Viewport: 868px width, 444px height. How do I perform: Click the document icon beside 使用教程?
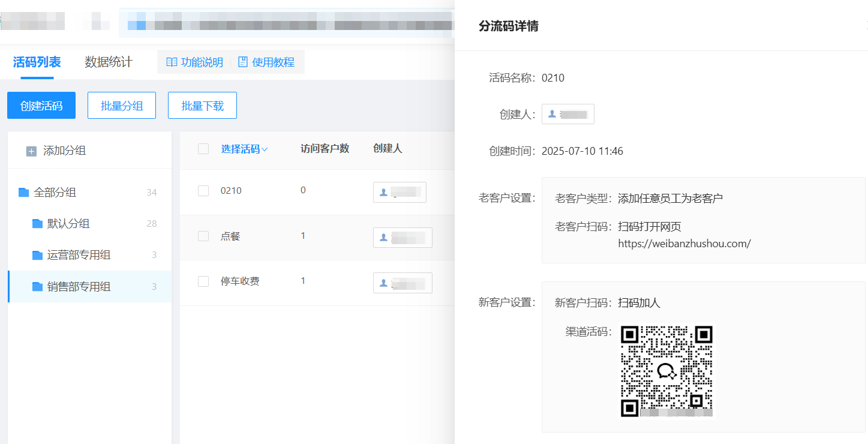243,62
